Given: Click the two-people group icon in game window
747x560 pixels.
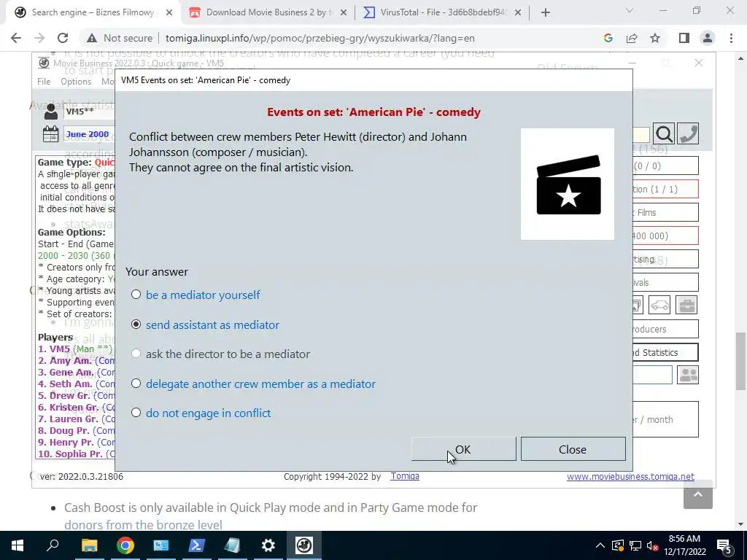Looking at the screenshot, I should tap(687, 376).
